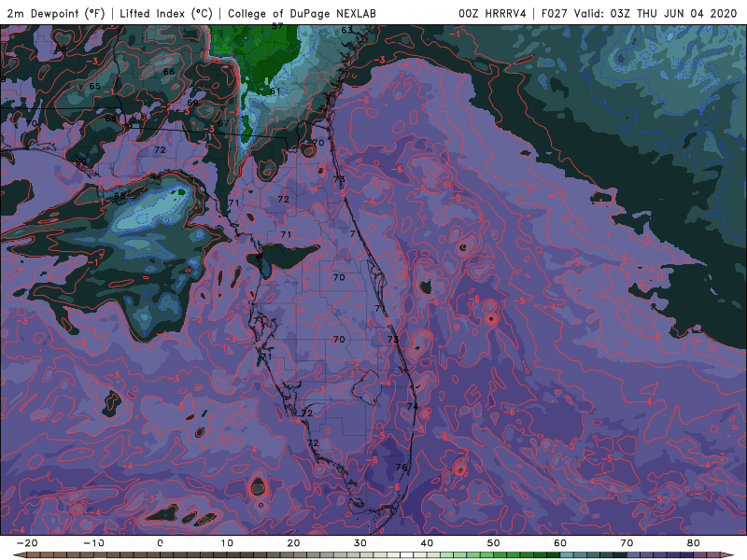Click the 76 dewpoint value in South Florida
747x560 pixels.
pos(402,467)
